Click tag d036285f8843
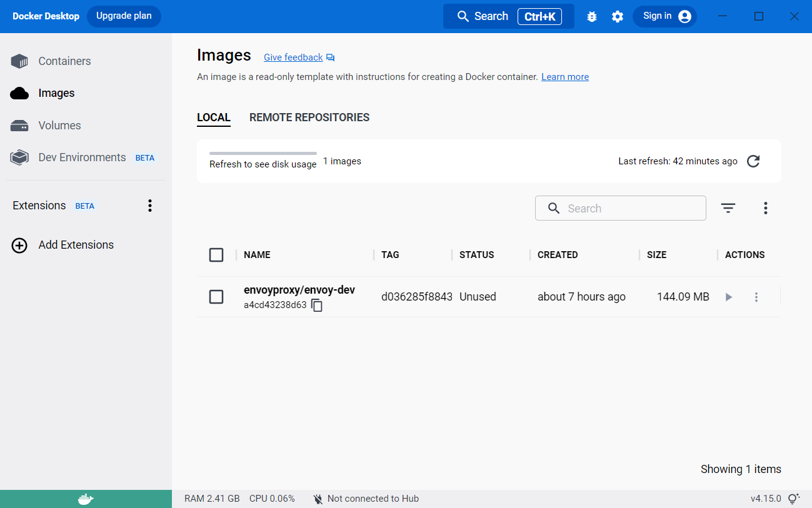 [417, 297]
